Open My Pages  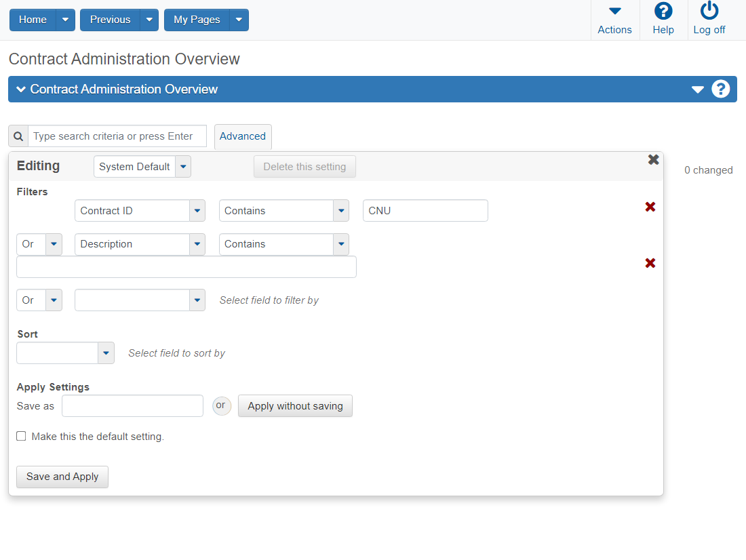(197, 20)
